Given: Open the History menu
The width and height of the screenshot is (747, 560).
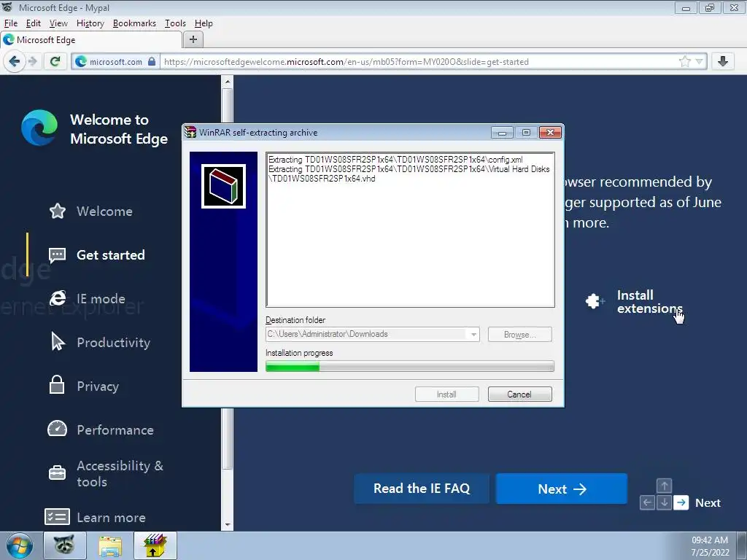Looking at the screenshot, I should pos(90,23).
